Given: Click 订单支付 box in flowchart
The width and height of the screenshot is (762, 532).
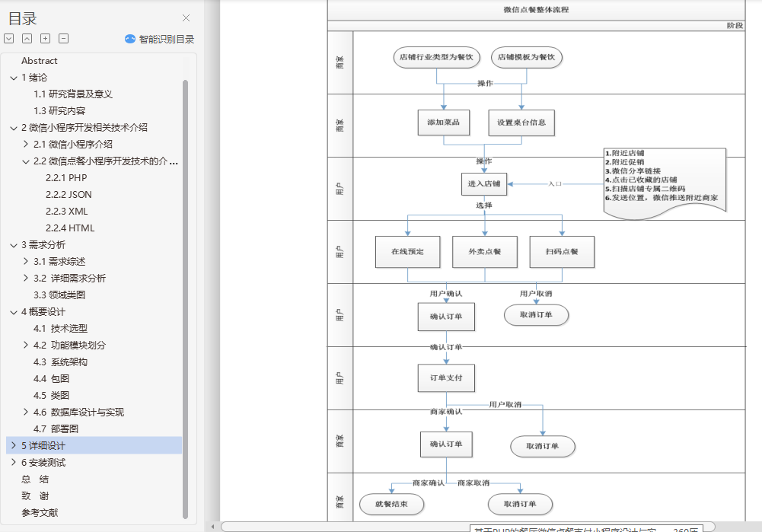Looking at the screenshot, I should 446,378.
